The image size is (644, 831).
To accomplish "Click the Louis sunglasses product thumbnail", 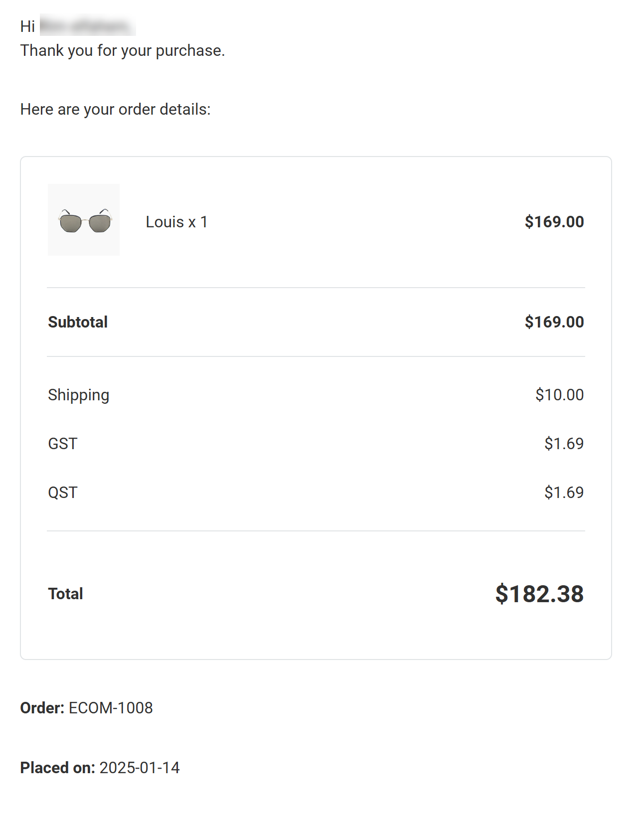I will click(x=84, y=220).
